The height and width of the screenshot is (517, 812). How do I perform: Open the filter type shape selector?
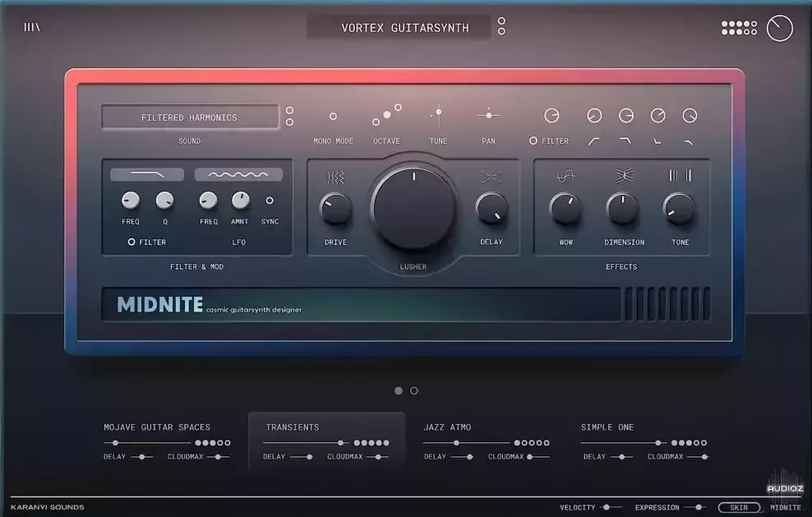click(x=147, y=174)
